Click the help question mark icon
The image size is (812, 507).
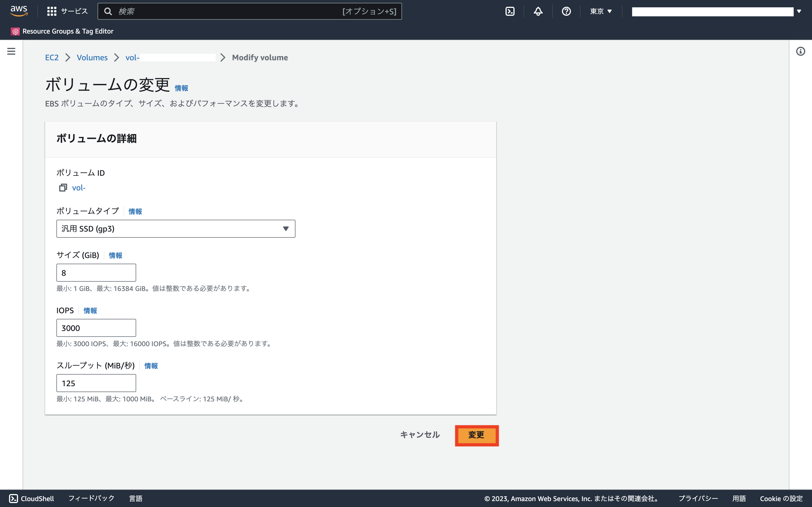[x=566, y=11]
